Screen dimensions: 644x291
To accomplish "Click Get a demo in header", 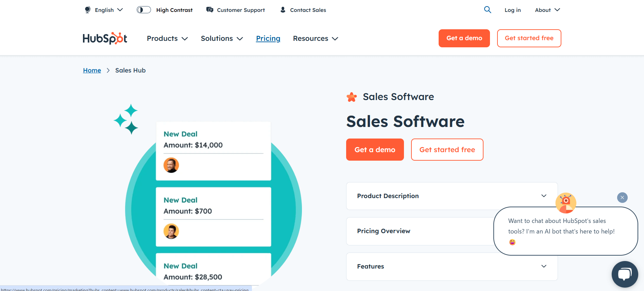I will [464, 38].
